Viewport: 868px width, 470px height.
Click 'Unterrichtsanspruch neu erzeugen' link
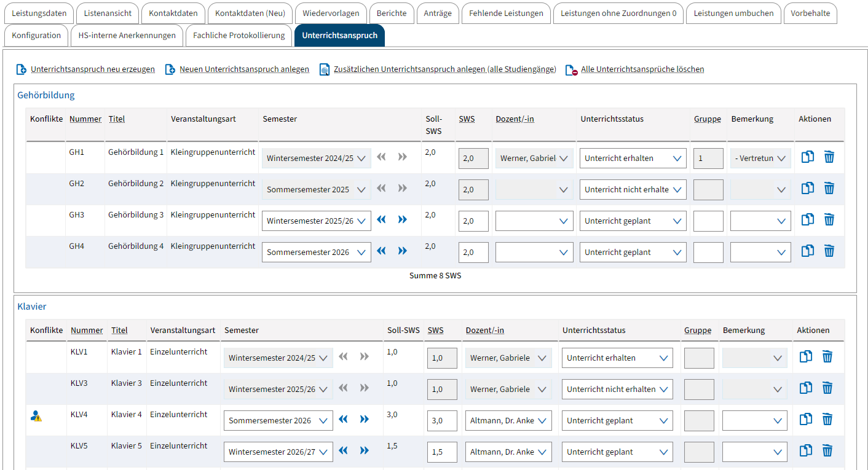click(x=92, y=69)
